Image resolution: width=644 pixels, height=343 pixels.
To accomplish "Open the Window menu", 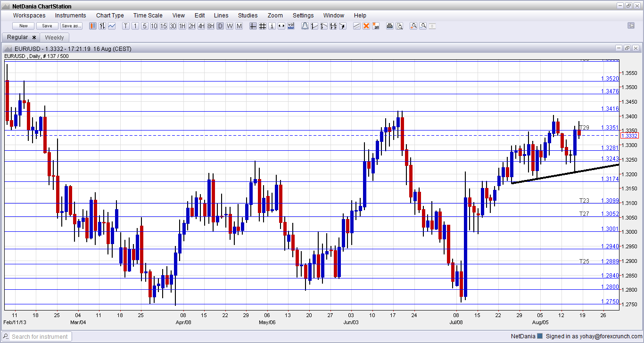I will [334, 16].
